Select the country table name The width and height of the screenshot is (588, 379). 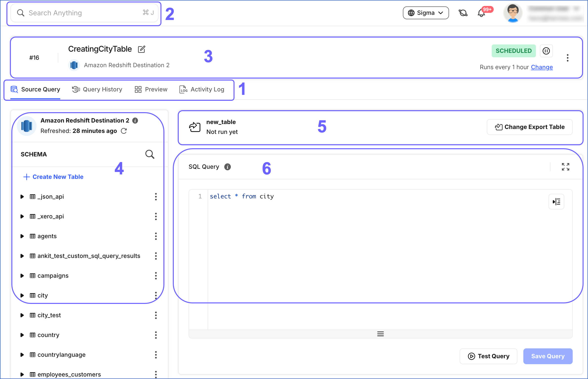(48, 335)
